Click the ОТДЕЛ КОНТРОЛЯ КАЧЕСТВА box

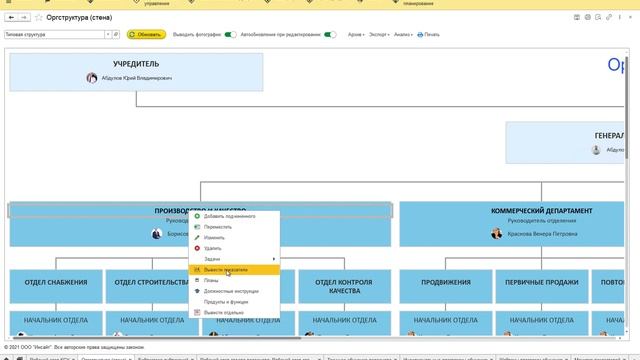(344, 286)
